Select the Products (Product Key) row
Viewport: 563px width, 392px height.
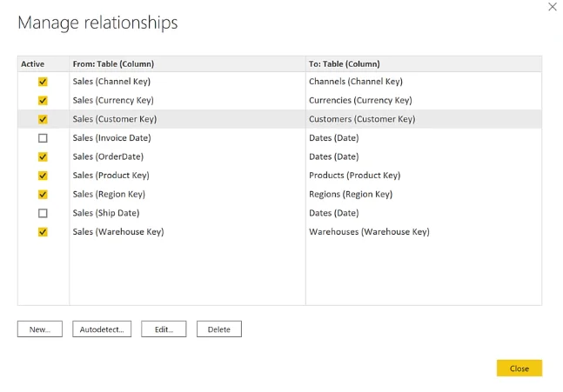coord(279,176)
